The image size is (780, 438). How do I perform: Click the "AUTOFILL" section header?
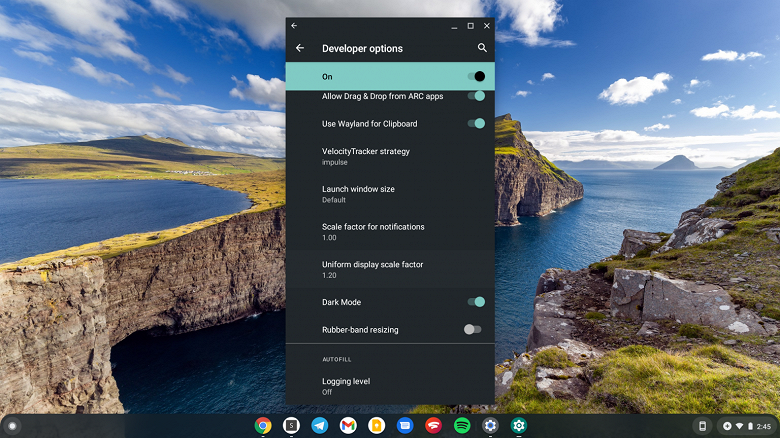337,359
